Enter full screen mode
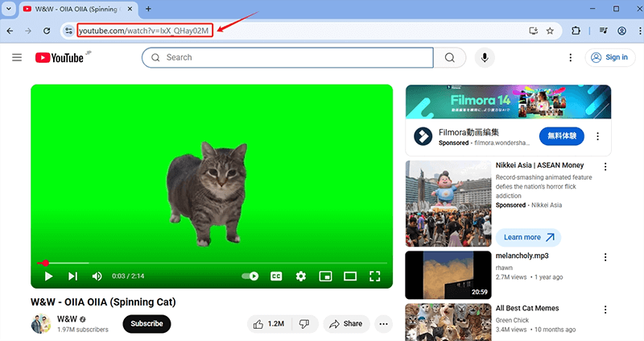The height and width of the screenshot is (341, 644). [374, 276]
